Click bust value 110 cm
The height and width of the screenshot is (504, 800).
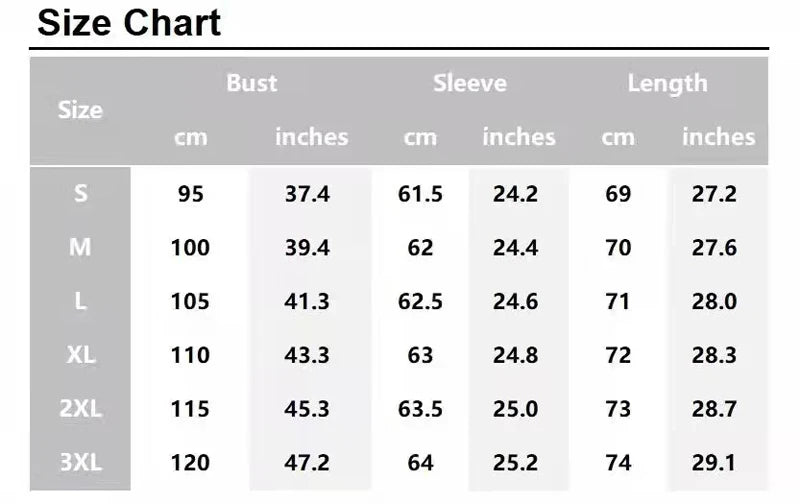pyautogui.click(x=190, y=355)
